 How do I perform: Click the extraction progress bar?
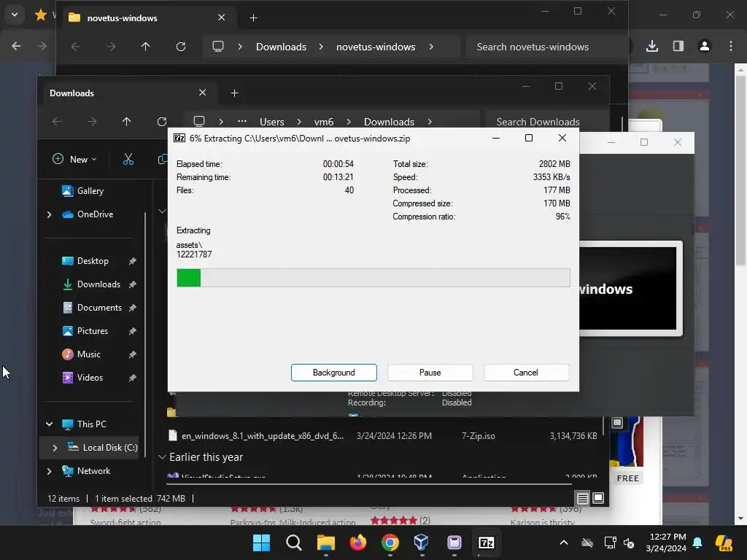[373, 278]
